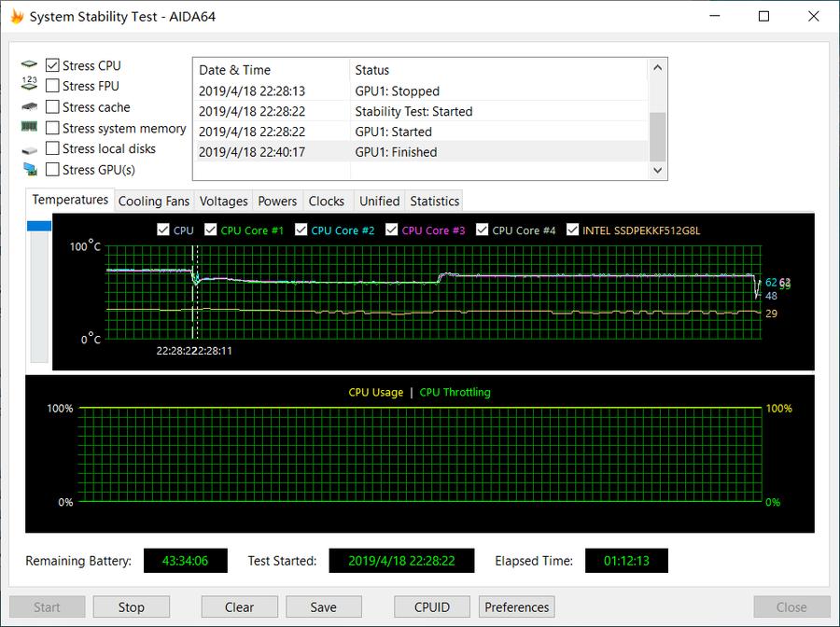
Task: Click the GPU icon next to Stress GPU(s)
Action: (29, 169)
